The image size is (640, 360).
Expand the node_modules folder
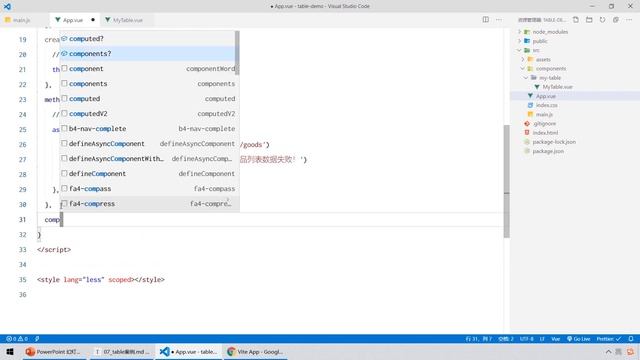(520, 32)
